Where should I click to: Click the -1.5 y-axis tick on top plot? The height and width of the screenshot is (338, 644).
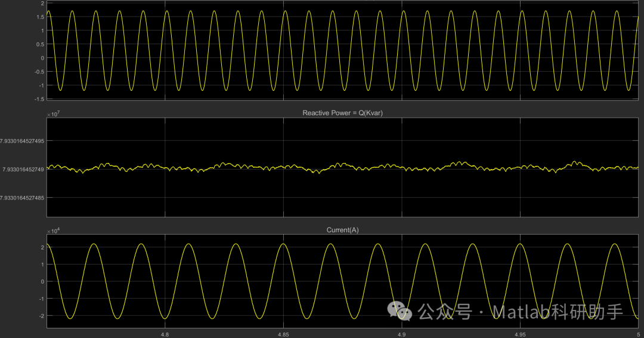(x=39, y=99)
